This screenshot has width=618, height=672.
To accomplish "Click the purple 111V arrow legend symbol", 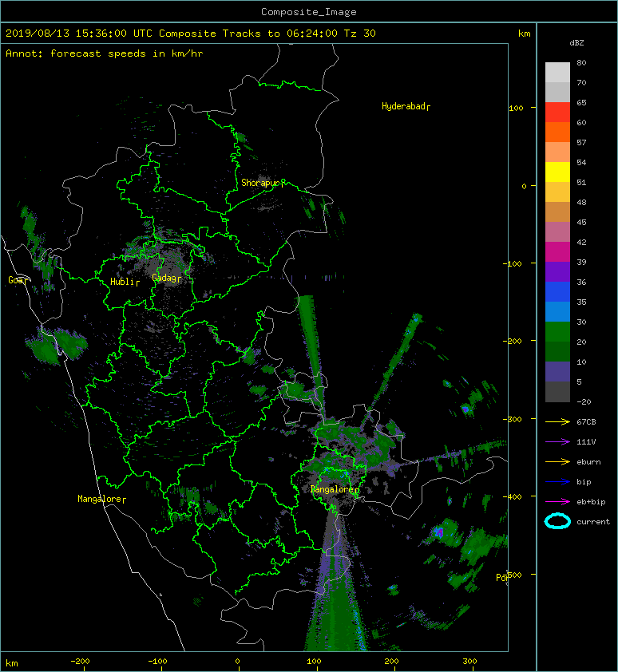I will [557, 442].
